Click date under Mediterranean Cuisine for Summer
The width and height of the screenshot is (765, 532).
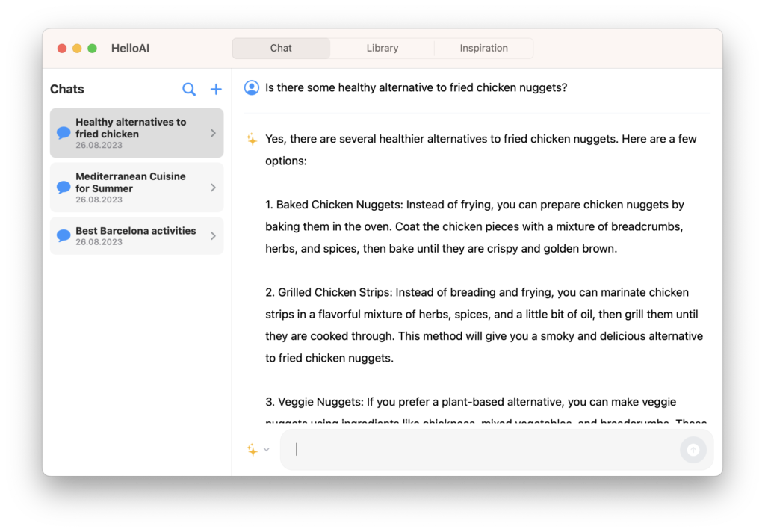tap(99, 199)
